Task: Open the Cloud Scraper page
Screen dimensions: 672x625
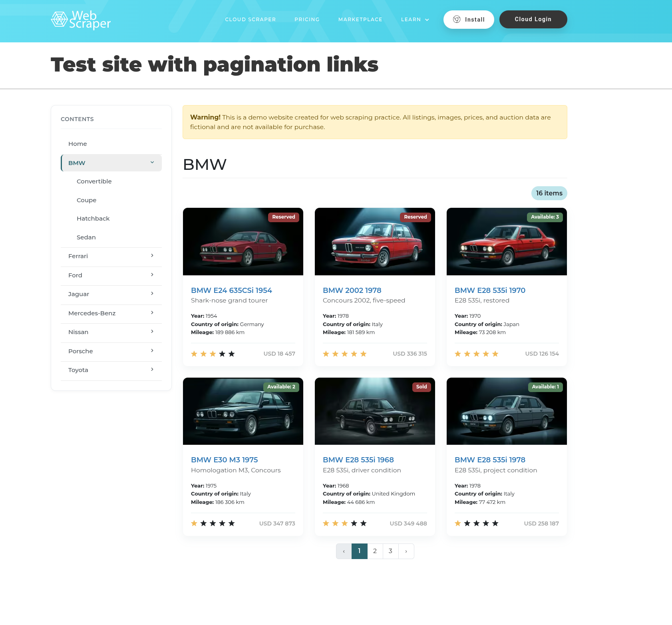Action: click(251, 20)
